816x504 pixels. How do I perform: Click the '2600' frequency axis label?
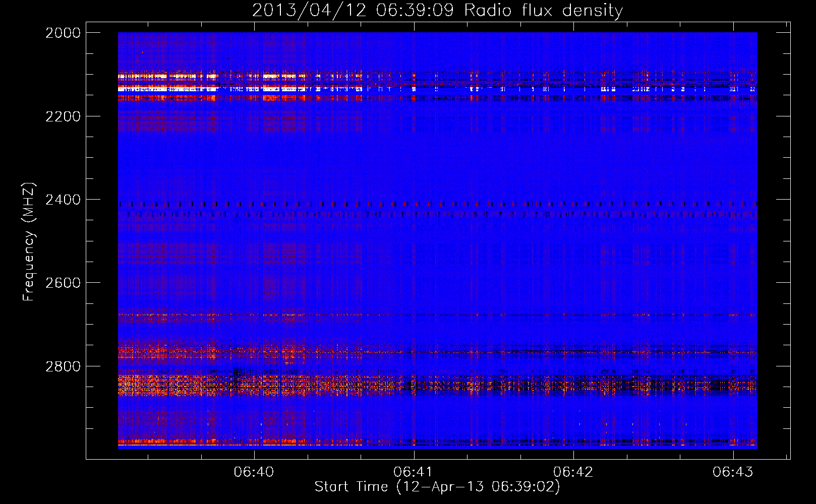point(63,283)
